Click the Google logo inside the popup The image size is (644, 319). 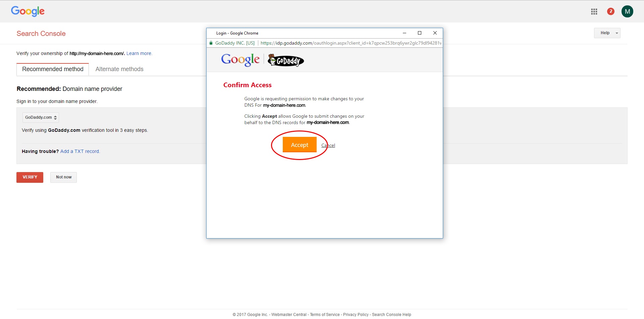tap(240, 60)
